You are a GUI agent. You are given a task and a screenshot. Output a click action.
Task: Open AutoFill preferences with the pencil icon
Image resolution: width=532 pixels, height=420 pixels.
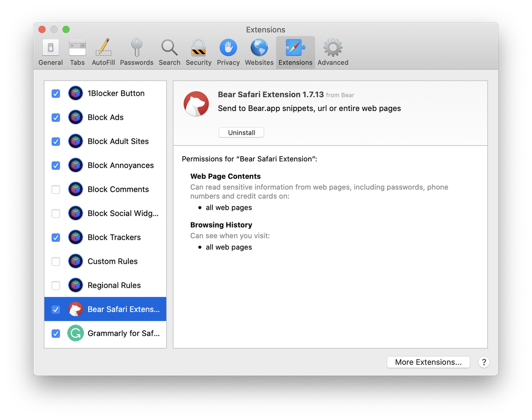[x=103, y=52]
